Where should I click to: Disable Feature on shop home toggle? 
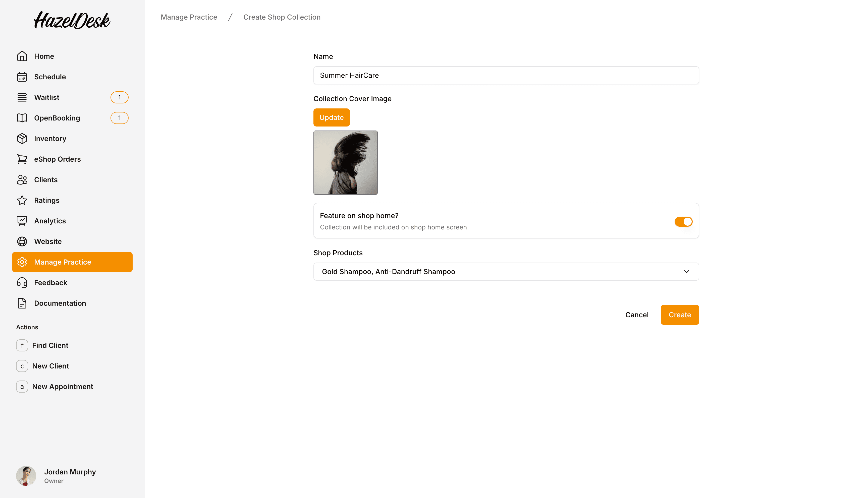click(x=683, y=222)
